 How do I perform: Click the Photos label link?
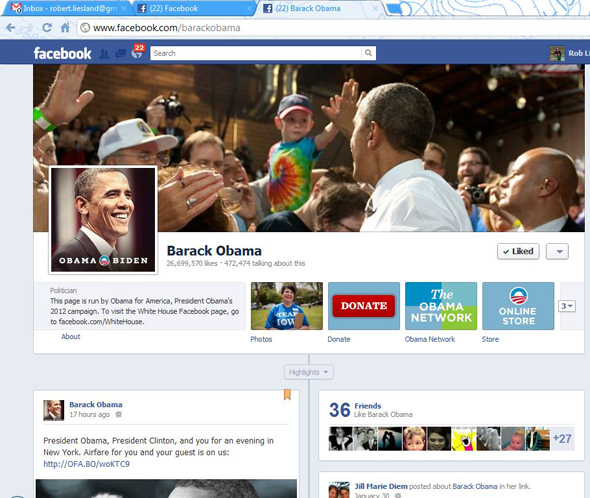click(261, 339)
